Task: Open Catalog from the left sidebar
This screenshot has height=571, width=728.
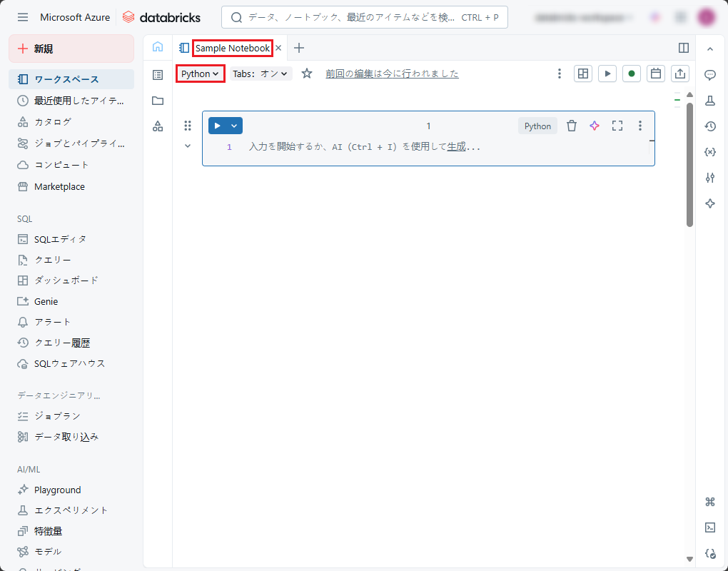Action: (53, 122)
